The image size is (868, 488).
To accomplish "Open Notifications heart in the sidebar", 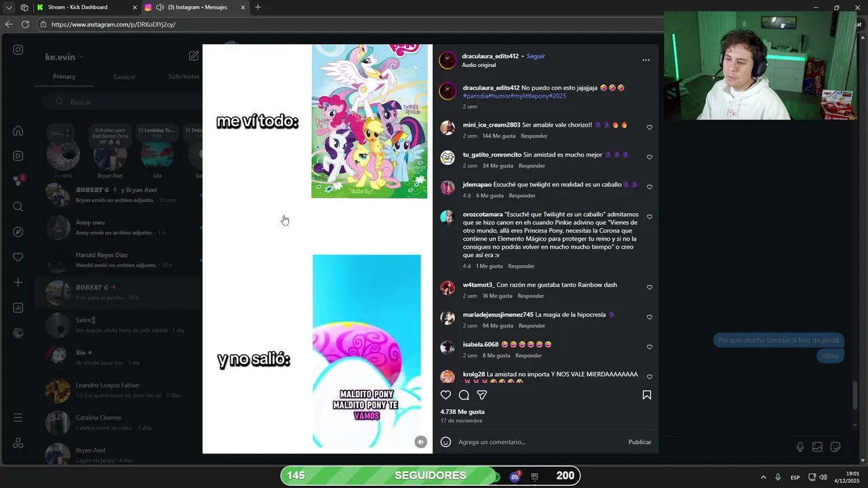I will point(18,257).
